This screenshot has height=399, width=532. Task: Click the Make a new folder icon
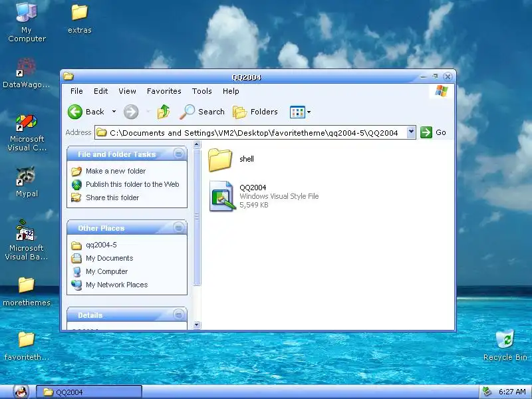click(76, 171)
